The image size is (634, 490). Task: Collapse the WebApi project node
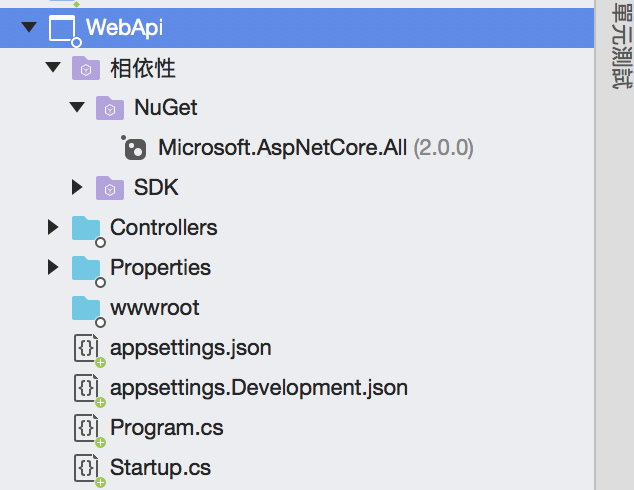coord(28,28)
